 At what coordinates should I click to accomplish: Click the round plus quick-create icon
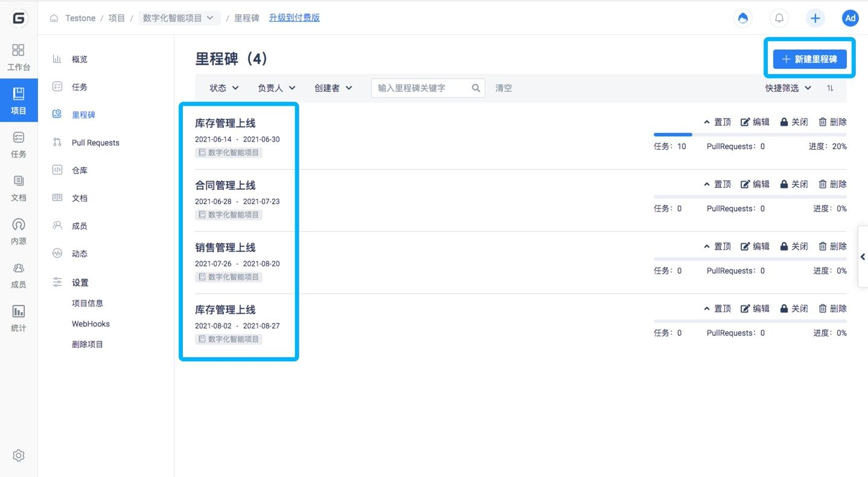(815, 18)
